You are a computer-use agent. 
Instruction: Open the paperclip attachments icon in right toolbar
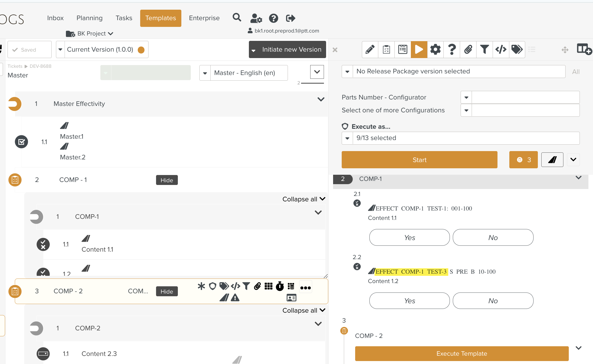[468, 49]
